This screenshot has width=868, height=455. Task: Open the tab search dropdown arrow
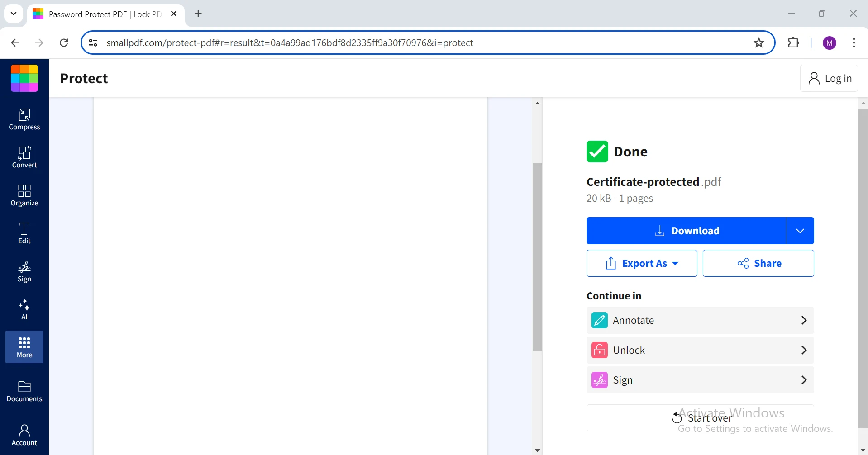click(x=14, y=14)
